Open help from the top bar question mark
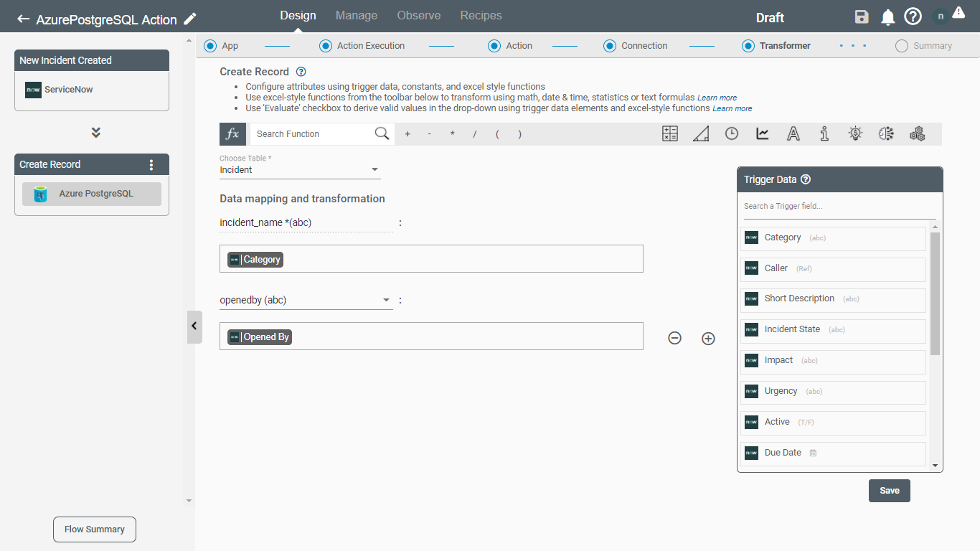The image size is (980, 551). point(913,17)
